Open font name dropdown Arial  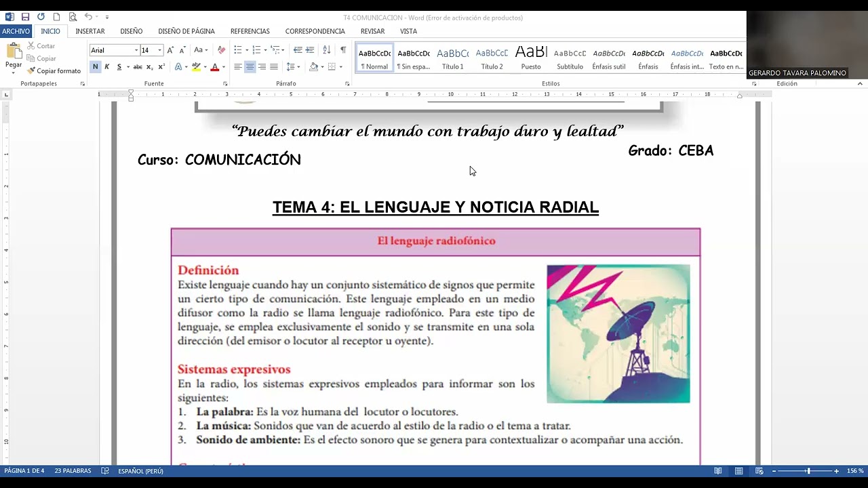(136, 50)
